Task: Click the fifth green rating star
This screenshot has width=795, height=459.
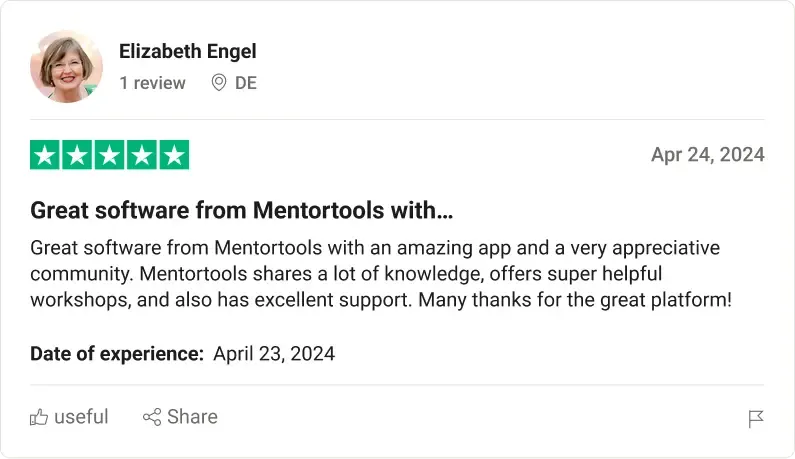Action: pyautogui.click(x=174, y=155)
